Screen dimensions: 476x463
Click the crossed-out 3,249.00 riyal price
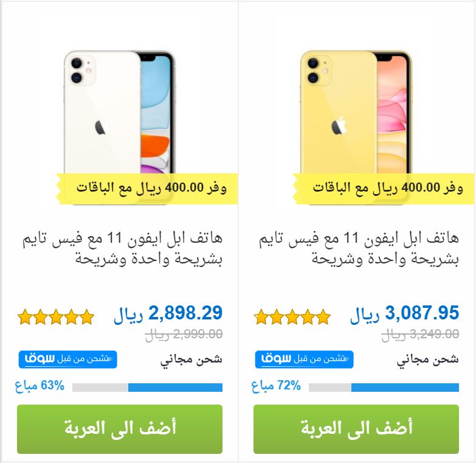pyautogui.click(x=421, y=335)
